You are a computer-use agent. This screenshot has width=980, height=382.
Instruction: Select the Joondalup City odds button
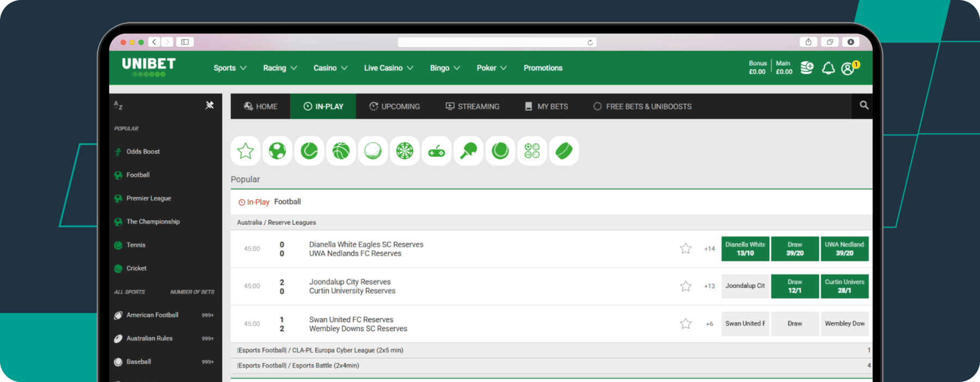[745, 286]
